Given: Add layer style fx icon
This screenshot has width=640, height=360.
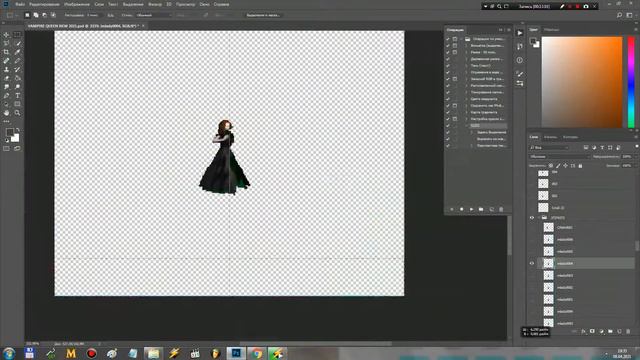Looking at the screenshot, I should point(583,331).
